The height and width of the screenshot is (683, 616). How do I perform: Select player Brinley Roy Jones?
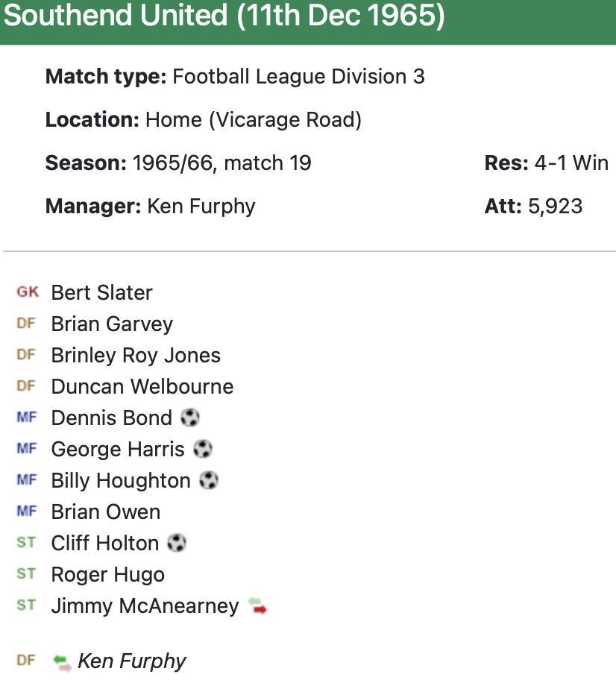coord(136,355)
